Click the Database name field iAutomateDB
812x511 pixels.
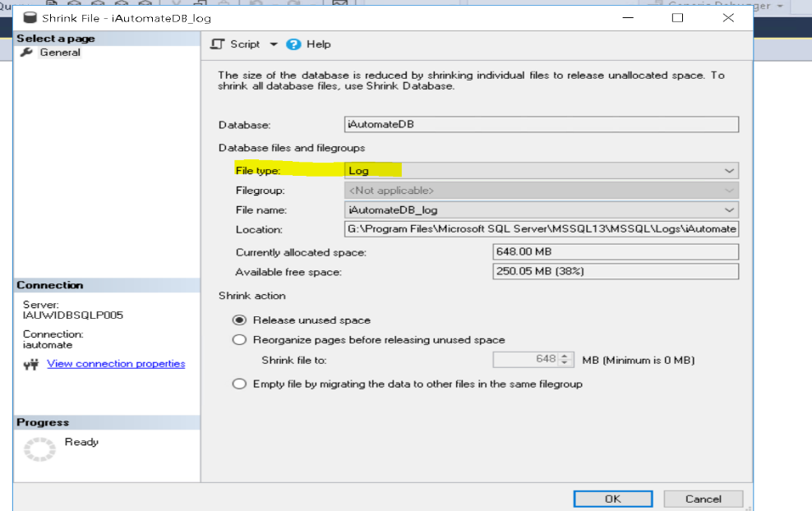(x=541, y=124)
